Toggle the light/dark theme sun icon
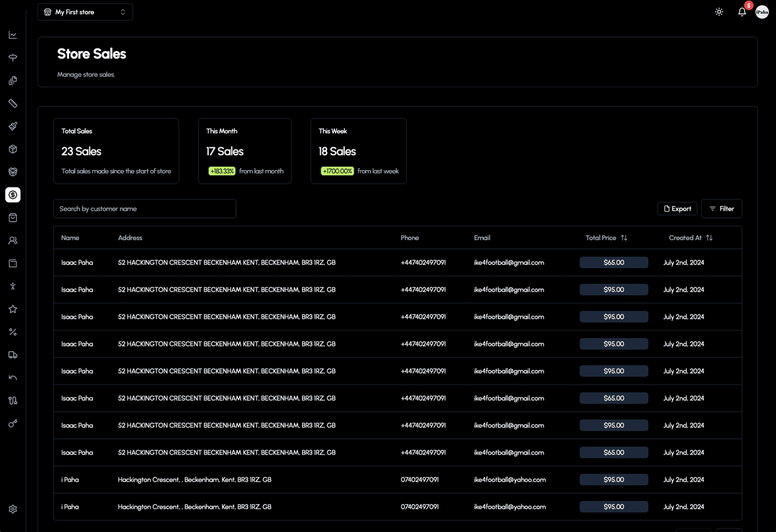The width and height of the screenshot is (776, 532). (x=719, y=12)
